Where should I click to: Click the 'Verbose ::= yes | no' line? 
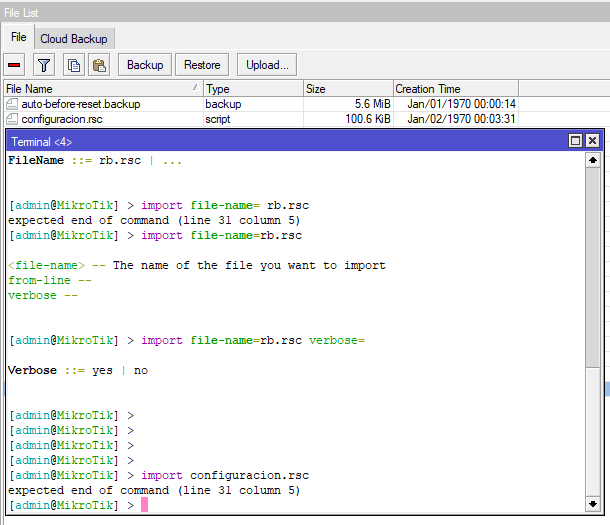point(78,370)
